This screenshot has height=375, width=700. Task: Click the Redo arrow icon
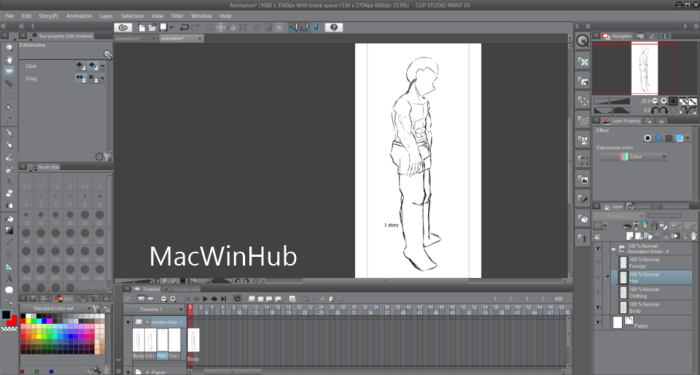[195, 28]
